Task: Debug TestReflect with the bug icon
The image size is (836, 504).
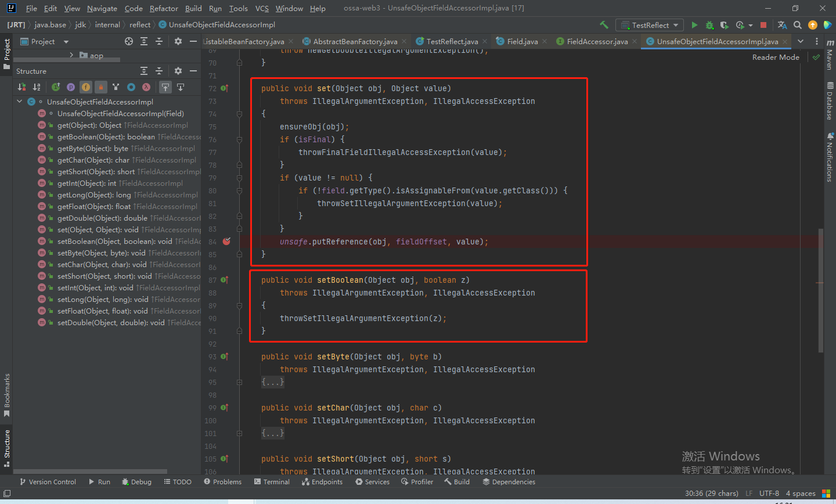Action: tap(709, 25)
